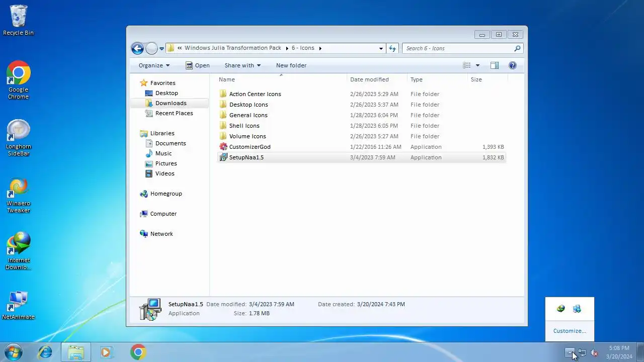The width and height of the screenshot is (644, 362).
Task: Select the CustomizerGod application icon
Action: coord(223,147)
